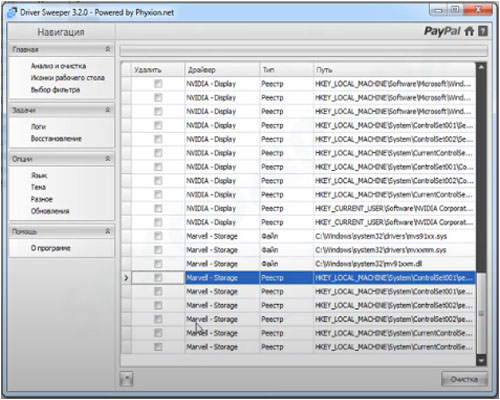
Task: Open the Логи page
Action: 38,127
